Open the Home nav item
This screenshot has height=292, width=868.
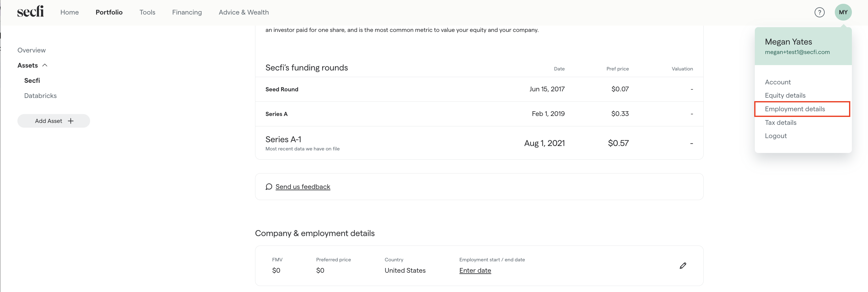tap(70, 12)
